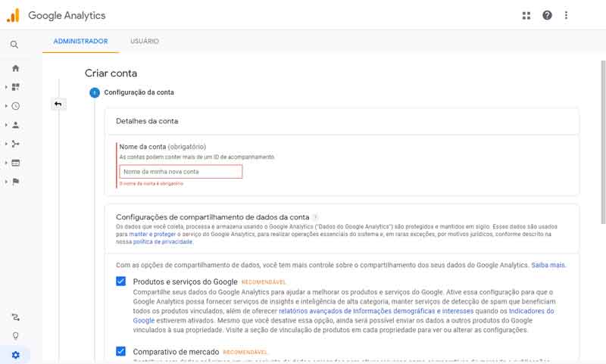Click the back arrow button beside steps
The image size is (606, 364).
[x=58, y=104]
